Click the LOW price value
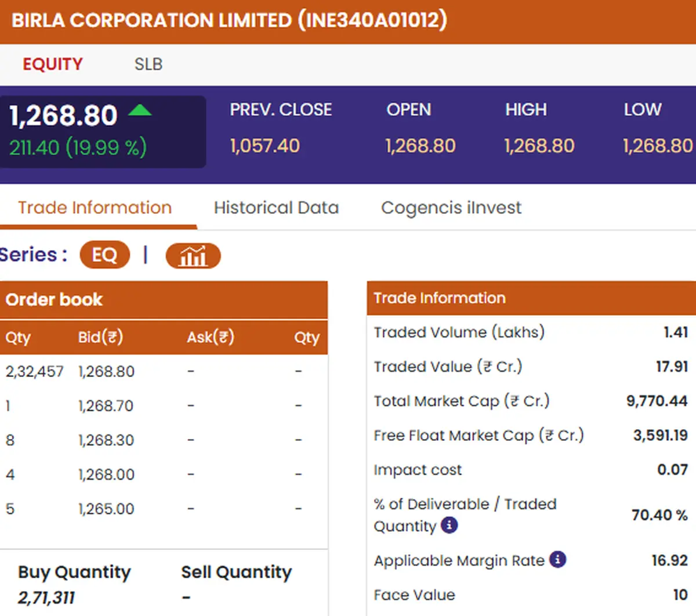 658,146
